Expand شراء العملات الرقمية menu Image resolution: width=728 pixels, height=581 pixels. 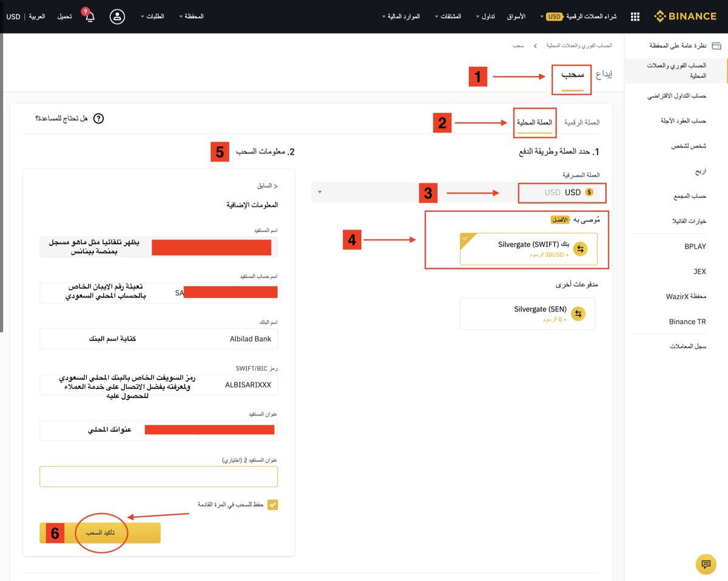[x=578, y=16]
